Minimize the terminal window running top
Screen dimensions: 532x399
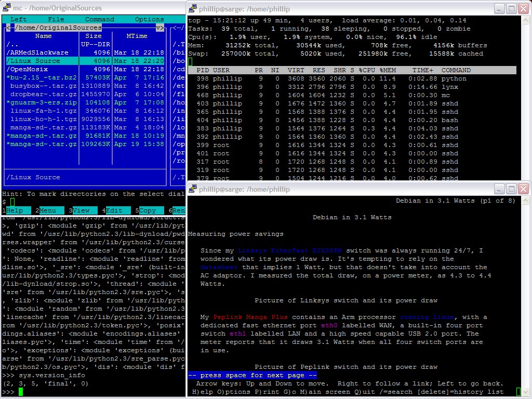click(x=499, y=9)
